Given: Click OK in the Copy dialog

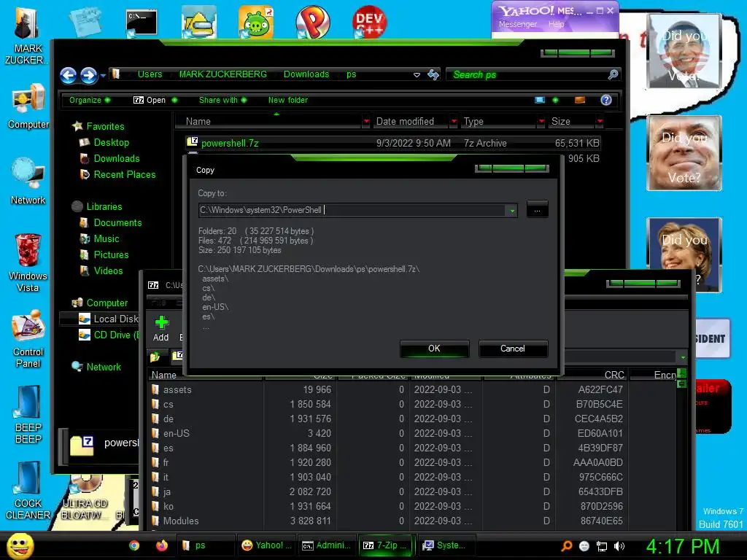Looking at the screenshot, I should coord(435,349).
